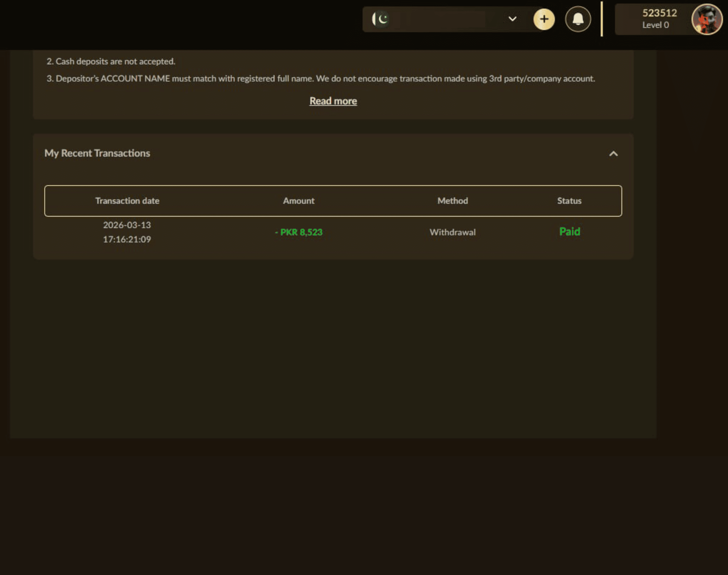Select the 2026-03-13 transaction date
The height and width of the screenshot is (575, 728).
pos(127,225)
